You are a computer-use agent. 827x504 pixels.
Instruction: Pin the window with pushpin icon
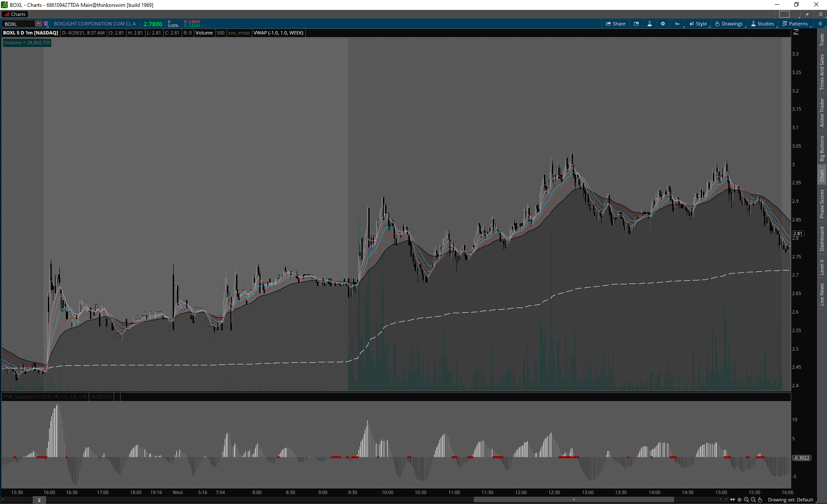click(x=807, y=14)
